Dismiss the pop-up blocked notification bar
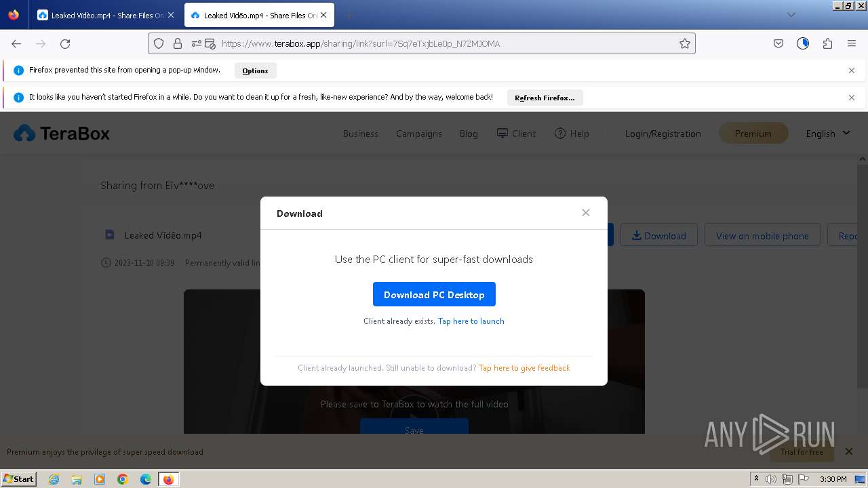The height and width of the screenshot is (488, 868). click(852, 70)
